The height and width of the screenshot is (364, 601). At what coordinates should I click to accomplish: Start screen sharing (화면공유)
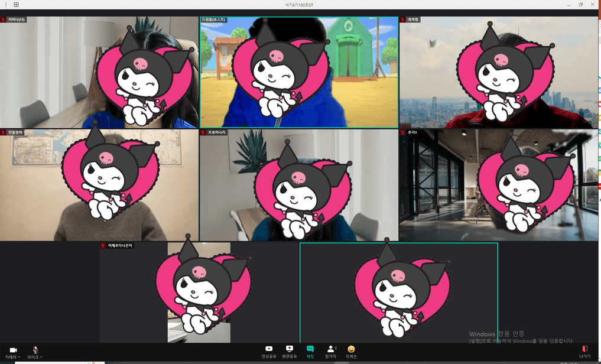point(290,352)
